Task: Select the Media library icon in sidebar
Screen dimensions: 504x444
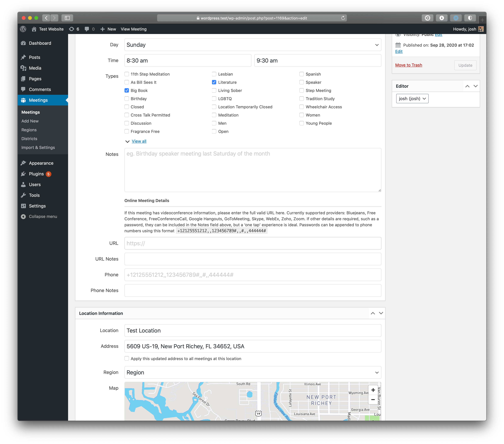Action: coord(23,68)
